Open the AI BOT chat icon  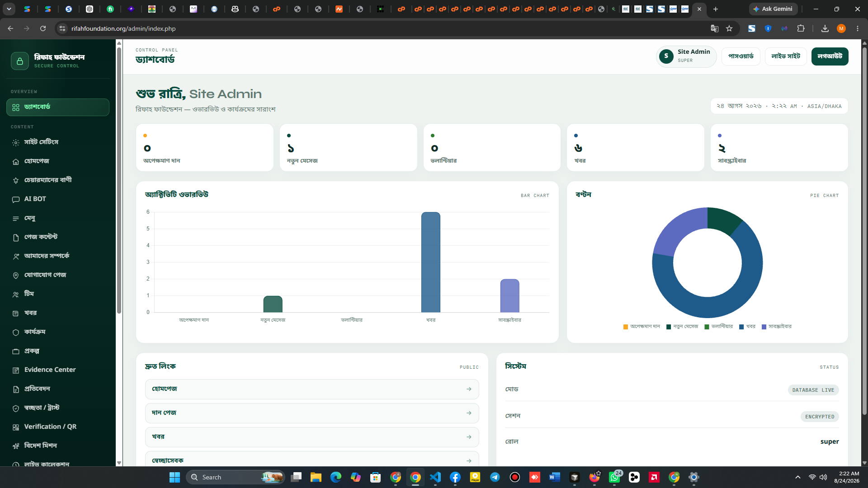click(16, 199)
